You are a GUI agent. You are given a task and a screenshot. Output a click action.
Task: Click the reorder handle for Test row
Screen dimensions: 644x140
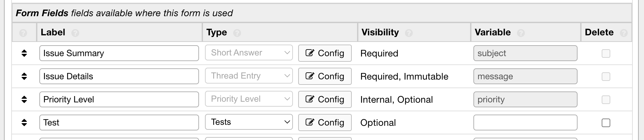(24, 122)
